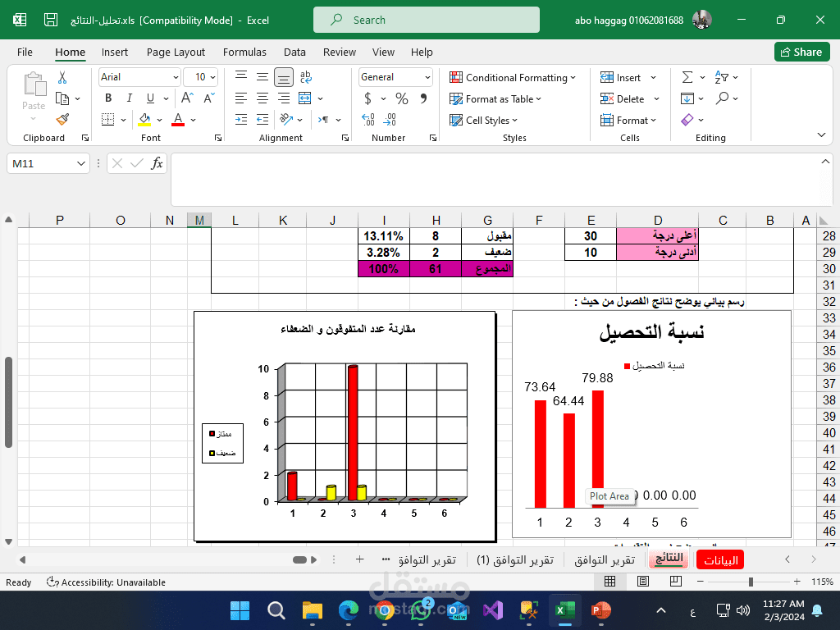Viewport: 840px width, 630px height.
Task: Center text horizontally
Action: coord(262,98)
